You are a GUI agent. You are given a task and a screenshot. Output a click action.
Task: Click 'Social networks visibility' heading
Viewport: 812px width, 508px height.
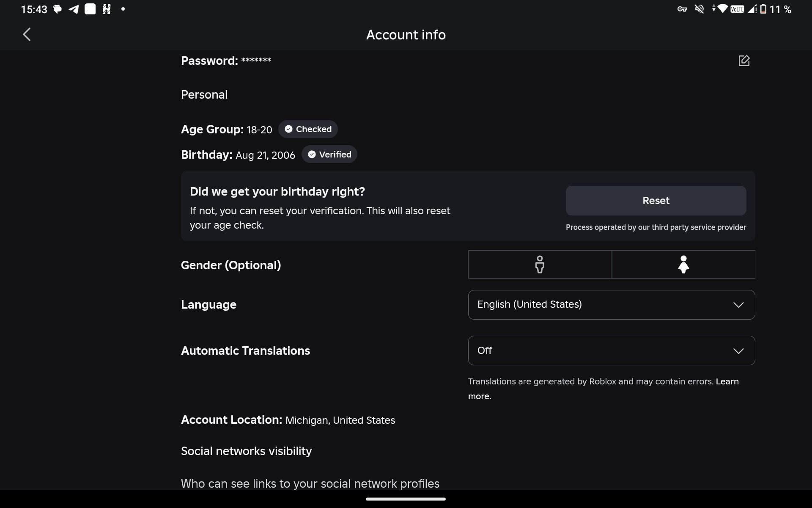(246, 451)
